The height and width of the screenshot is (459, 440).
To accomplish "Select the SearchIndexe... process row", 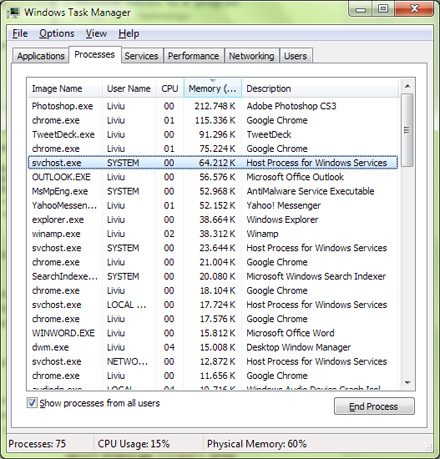I will 213,276.
